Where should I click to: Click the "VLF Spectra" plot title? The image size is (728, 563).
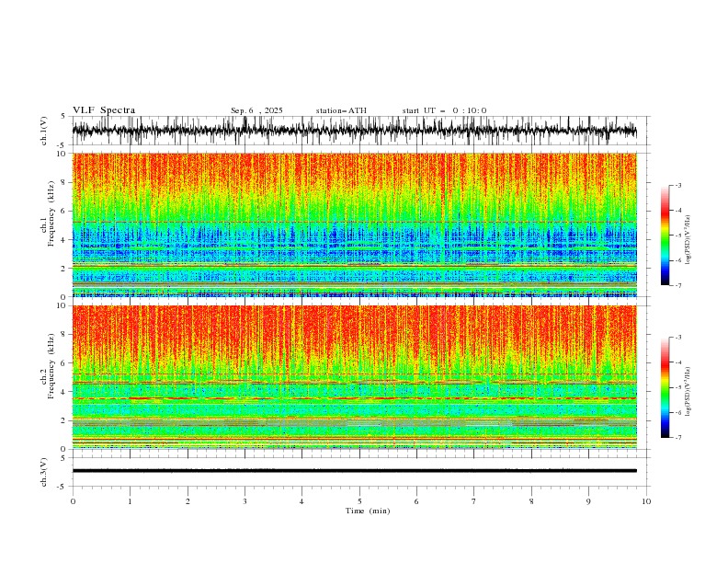(x=104, y=110)
